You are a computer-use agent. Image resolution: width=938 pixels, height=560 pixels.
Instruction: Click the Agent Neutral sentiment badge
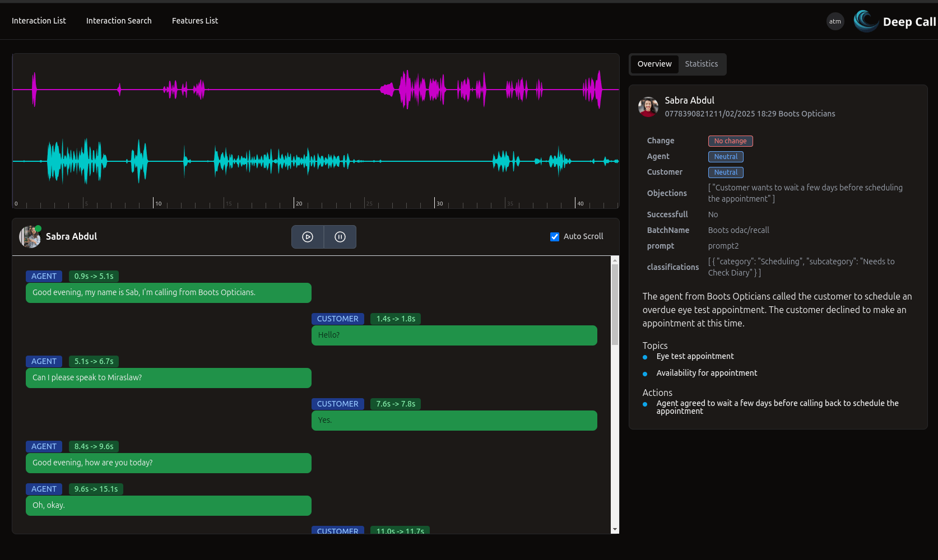click(x=726, y=157)
